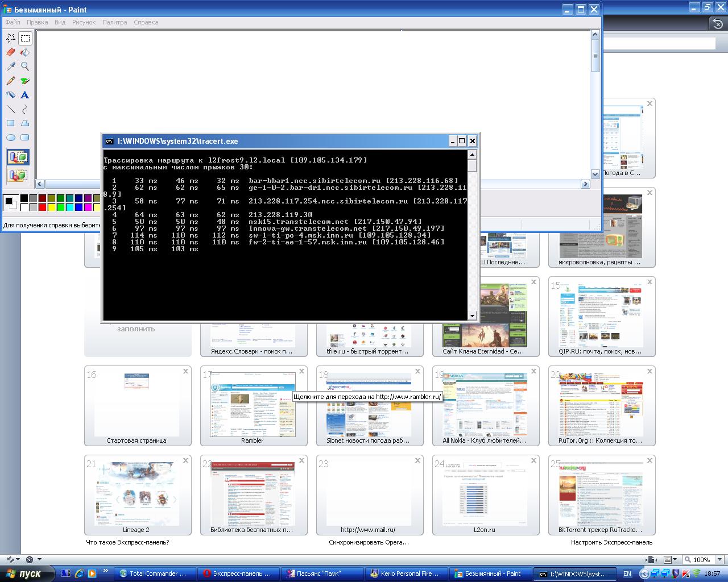This screenshot has width=728, height=582.
Task: Click the tracert window title bar icon
Action: coord(109,141)
